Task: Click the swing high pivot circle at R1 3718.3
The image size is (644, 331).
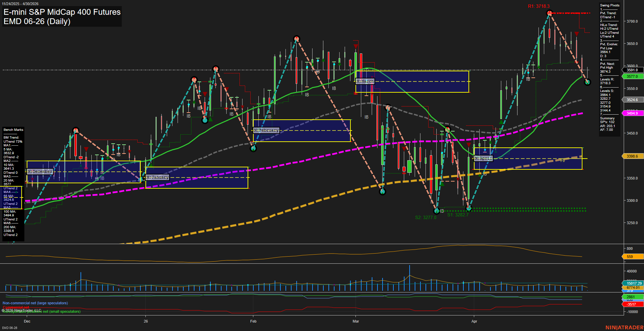Action: tap(549, 13)
